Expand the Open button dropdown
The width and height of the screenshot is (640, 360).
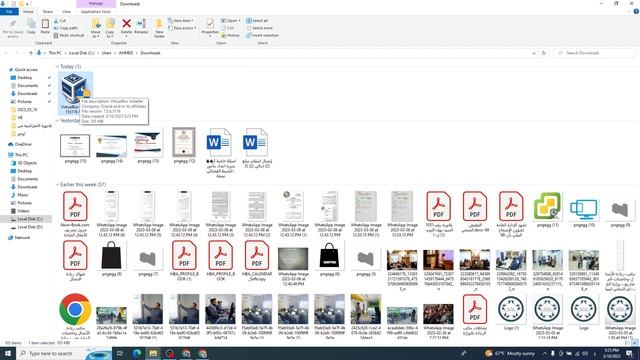point(240,20)
